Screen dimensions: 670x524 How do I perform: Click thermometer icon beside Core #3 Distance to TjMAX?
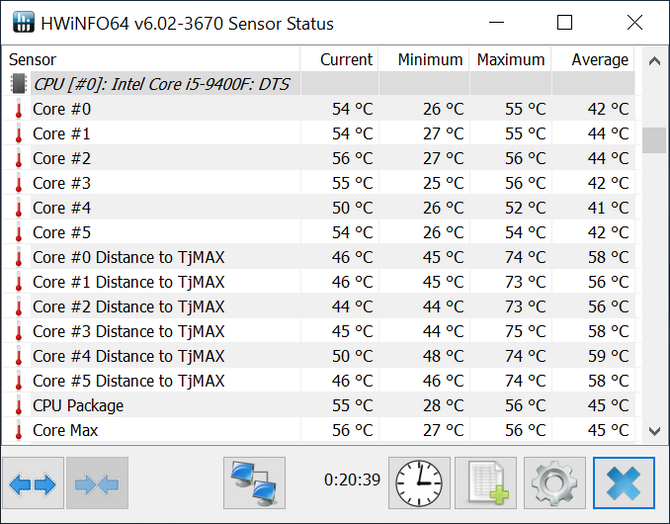(x=18, y=331)
